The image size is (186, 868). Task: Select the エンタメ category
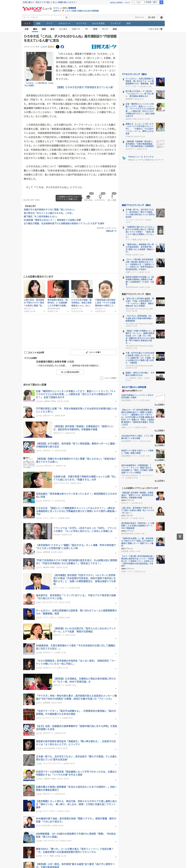tap(63, 29)
